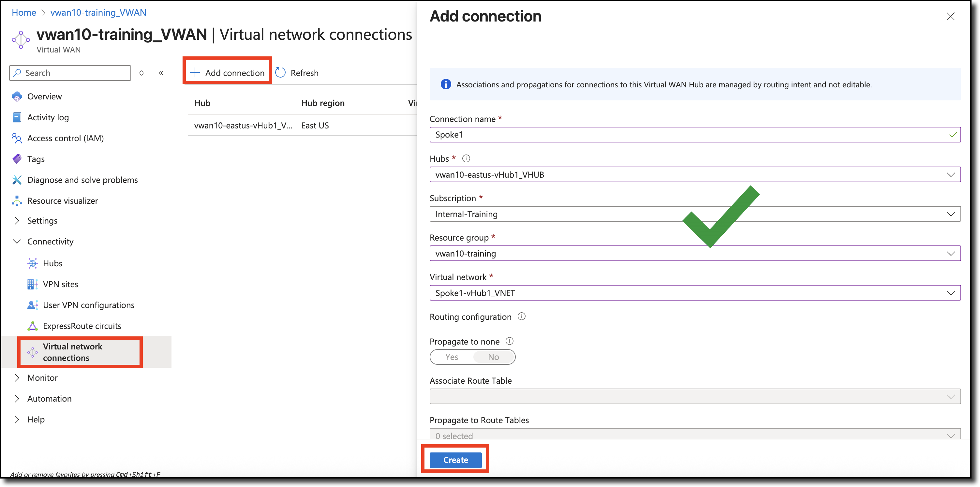The image size is (980, 487).
Task: Click the Add connection plus icon
Action: (x=195, y=72)
